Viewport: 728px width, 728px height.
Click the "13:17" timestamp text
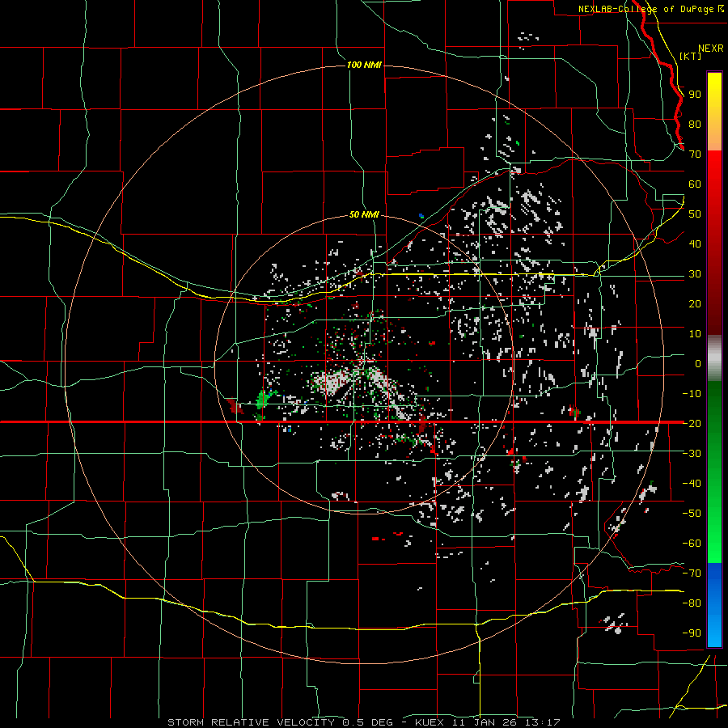pyautogui.click(x=543, y=722)
